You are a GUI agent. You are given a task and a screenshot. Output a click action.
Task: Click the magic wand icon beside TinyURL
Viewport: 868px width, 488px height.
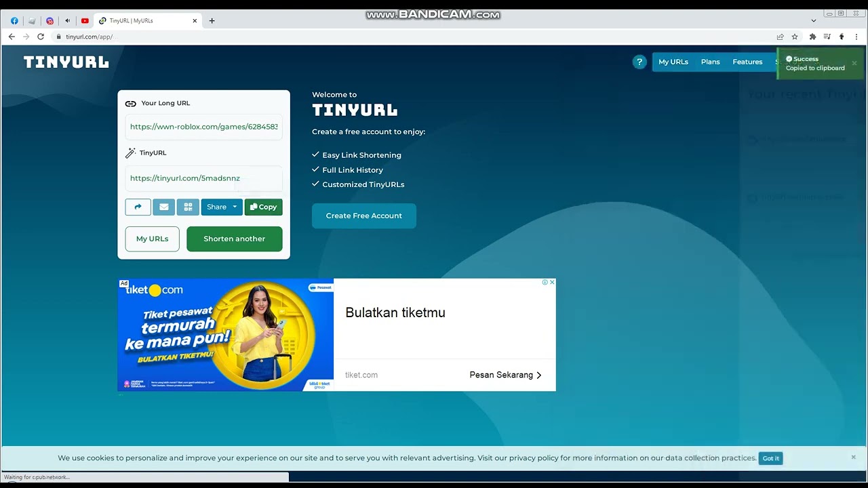pos(131,153)
